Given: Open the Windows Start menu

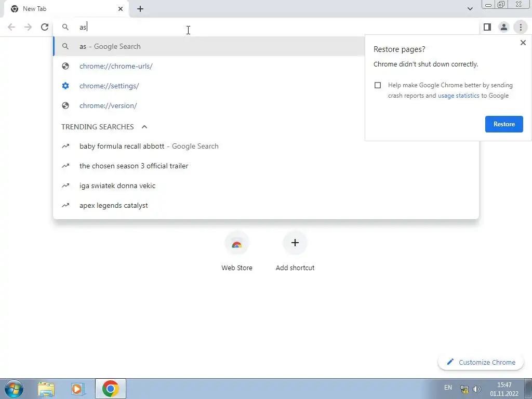Looking at the screenshot, I should pyautogui.click(x=14, y=389).
